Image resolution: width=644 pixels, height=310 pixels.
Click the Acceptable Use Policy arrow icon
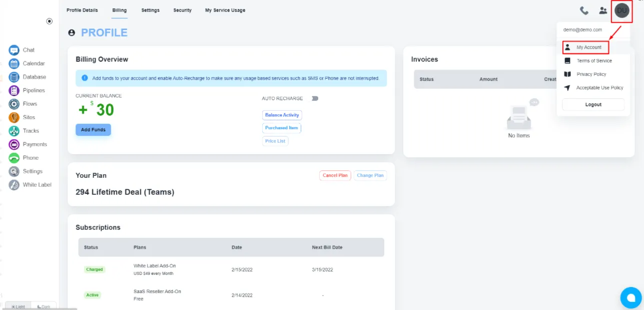[x=567, y=88]
